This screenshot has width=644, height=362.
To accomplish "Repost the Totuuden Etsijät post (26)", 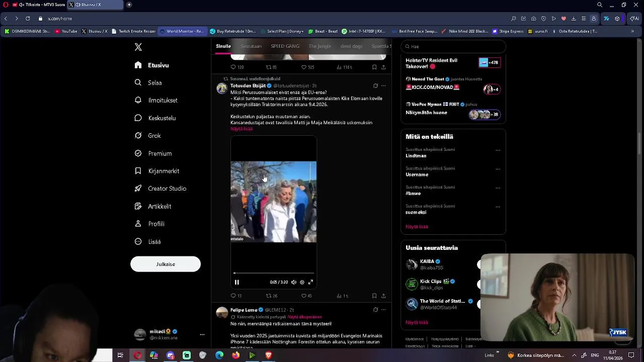I will pos(272,296).
